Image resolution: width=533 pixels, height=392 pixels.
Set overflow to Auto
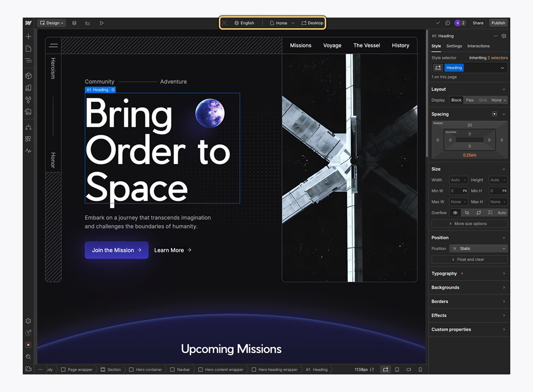point(502,213)
